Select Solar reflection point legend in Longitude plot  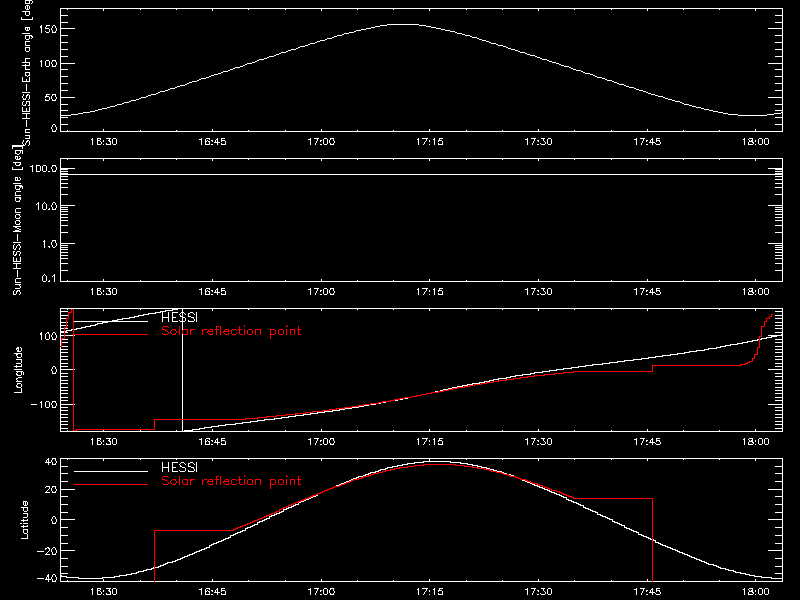tap(231, 331)
